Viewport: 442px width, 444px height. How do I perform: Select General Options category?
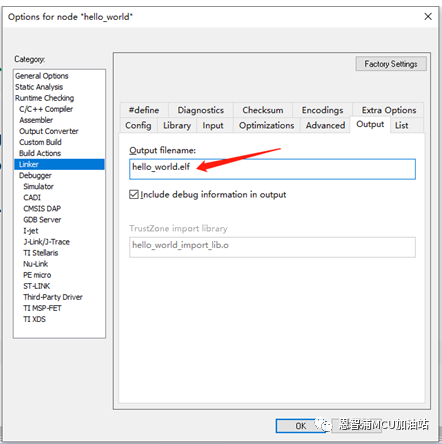(x=42, y=76)
